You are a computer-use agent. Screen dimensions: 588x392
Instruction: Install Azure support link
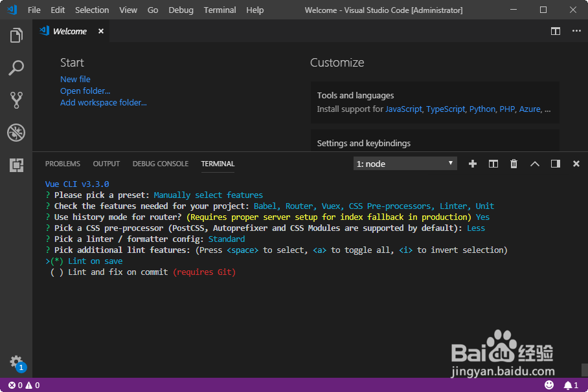coord(530,109)
